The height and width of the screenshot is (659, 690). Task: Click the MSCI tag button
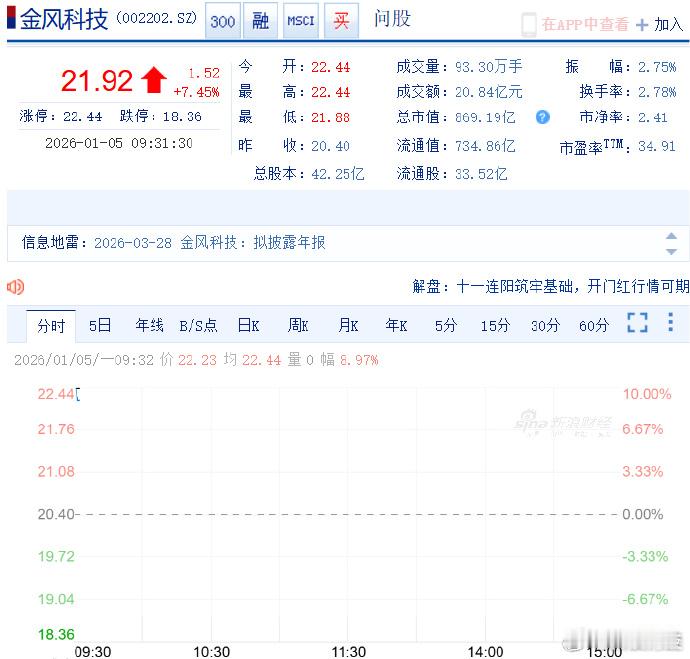click(x=301, y=21)
